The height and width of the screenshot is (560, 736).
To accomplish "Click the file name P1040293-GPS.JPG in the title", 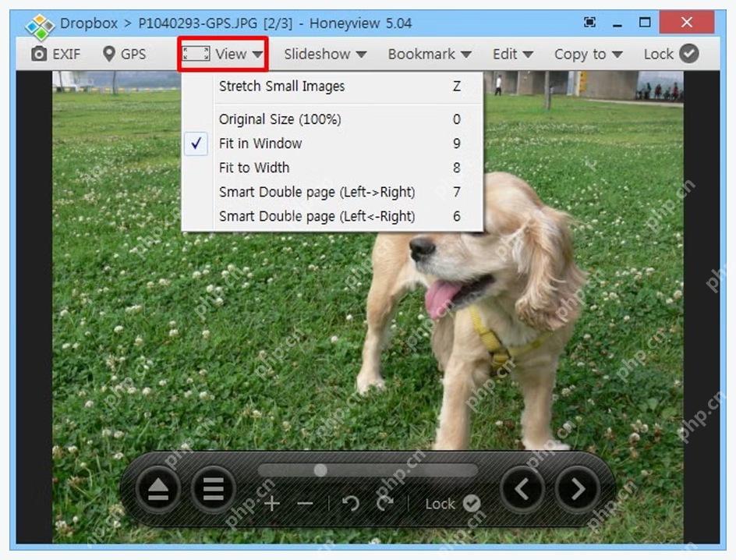I will [197, 23].
